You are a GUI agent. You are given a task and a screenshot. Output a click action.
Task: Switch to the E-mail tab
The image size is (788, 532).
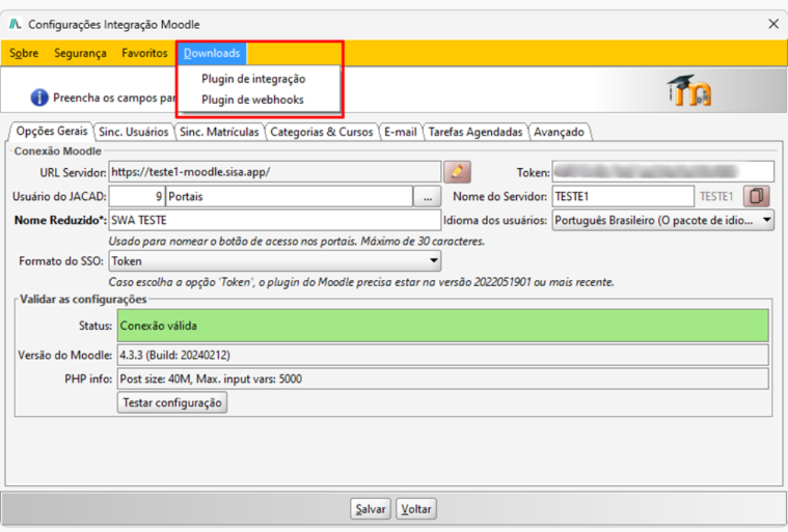click(x=400, y=132)
